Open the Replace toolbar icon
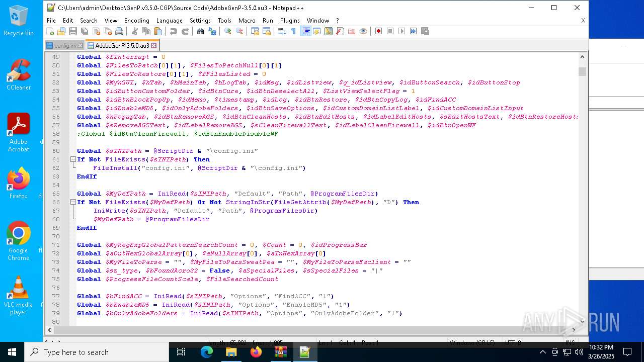 (212, 31)
